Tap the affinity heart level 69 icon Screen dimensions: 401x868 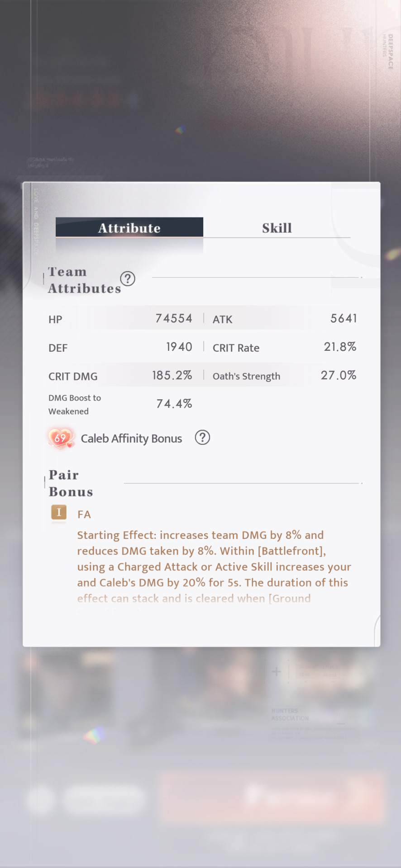click(x=61, y=438)
